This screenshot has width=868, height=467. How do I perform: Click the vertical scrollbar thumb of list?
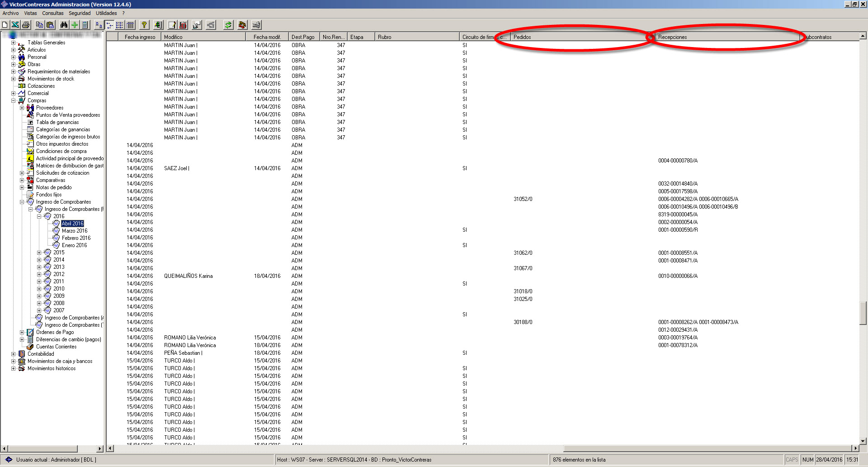click(863, 312)
